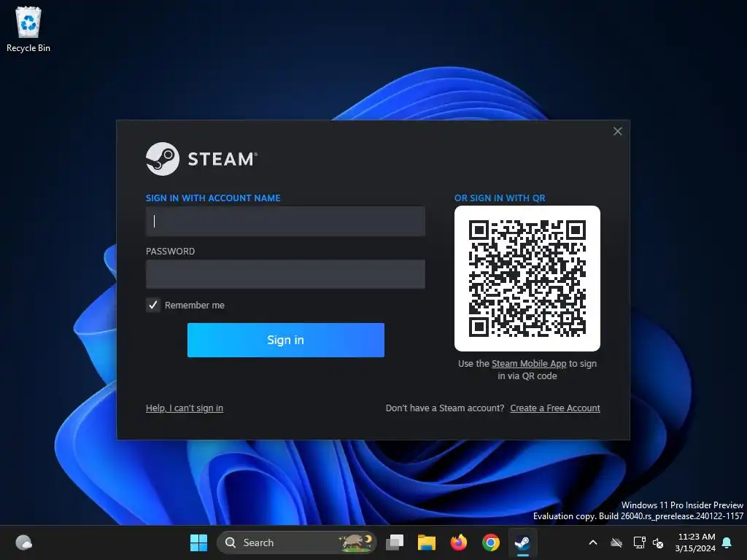Viewport: 747px width, 560px height.
Task: Click into the Password field
Action: [x=285, y=274]
